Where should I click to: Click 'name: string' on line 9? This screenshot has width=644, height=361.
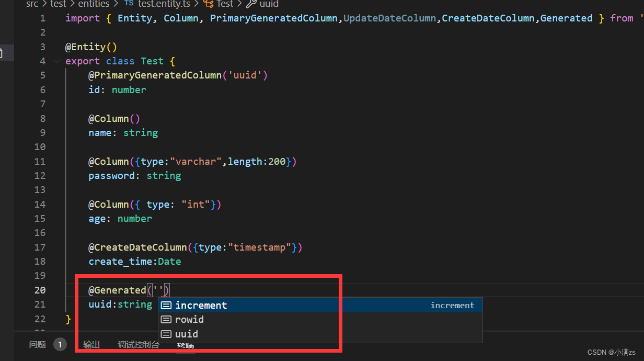click(123, 133)
